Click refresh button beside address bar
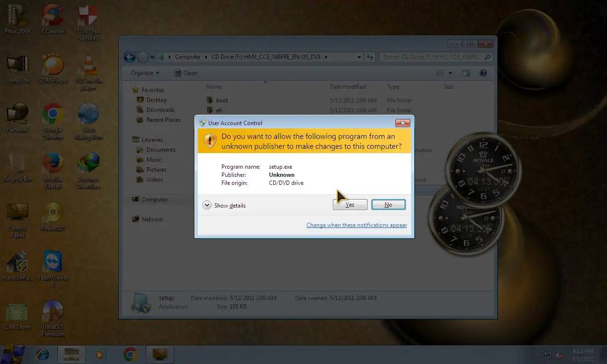The height and width of the screenshot is (364, 607). pos(370,57)
